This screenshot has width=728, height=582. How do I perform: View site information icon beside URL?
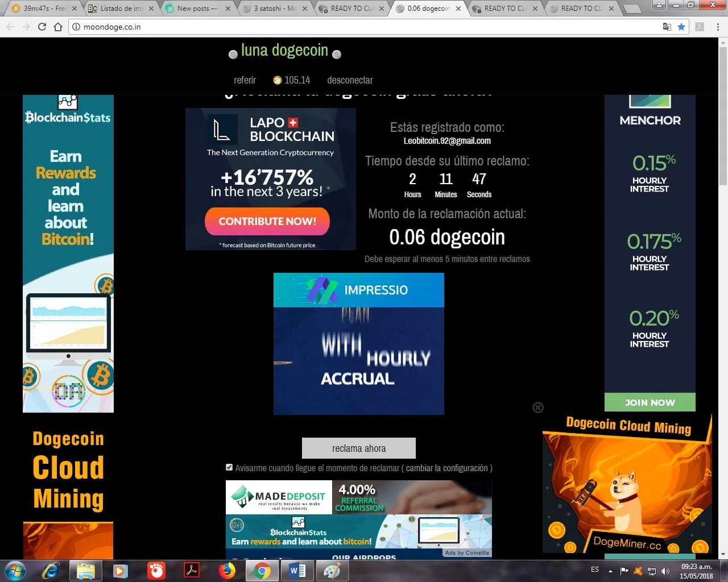click(x=76, y=27)
